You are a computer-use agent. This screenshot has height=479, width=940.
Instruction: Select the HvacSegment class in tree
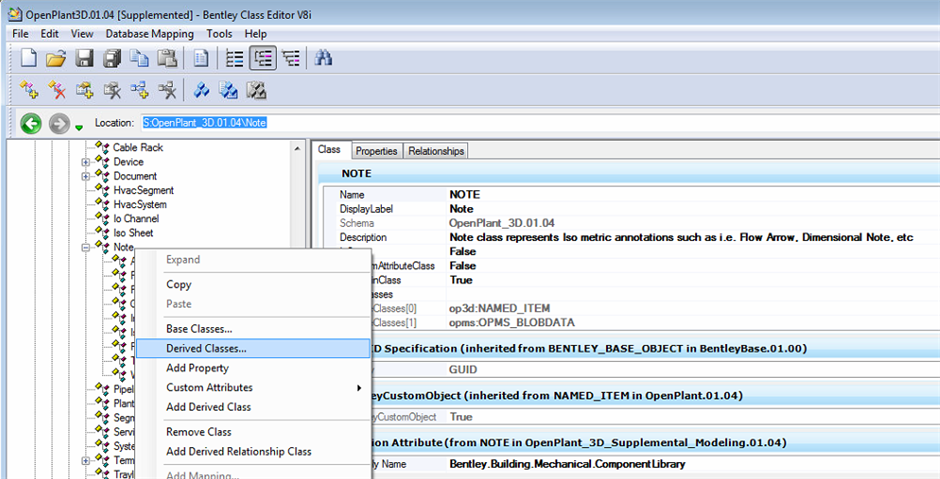[x=143, y=190]
